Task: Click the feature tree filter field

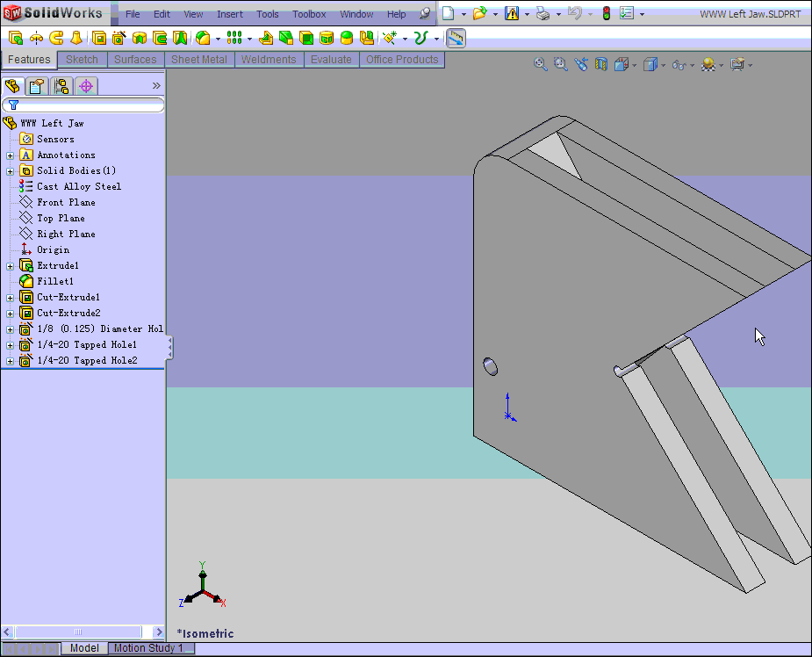Action: pos(83,105)
